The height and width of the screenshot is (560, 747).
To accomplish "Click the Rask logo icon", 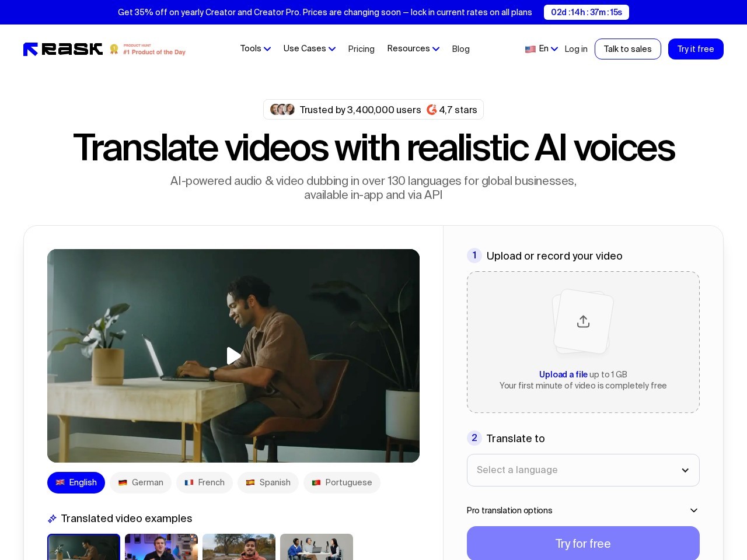I will pyautogui.click(x=31, y=49).
